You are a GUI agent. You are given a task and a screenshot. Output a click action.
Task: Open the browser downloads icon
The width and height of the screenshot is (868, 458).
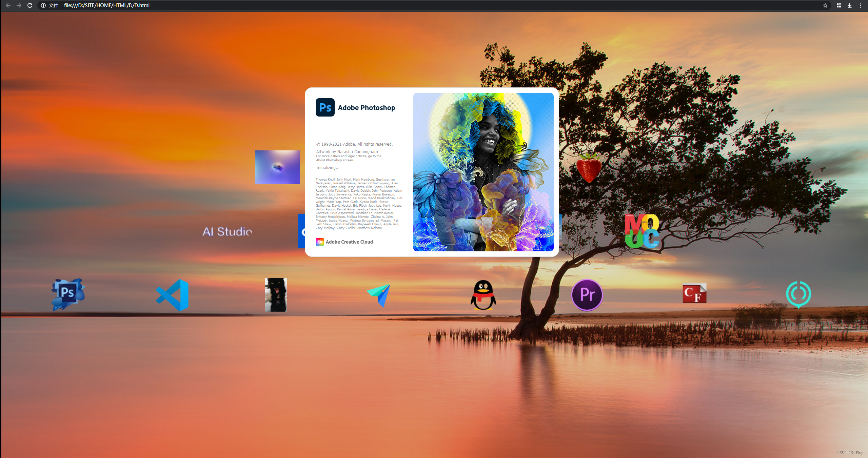click(850, 5)
